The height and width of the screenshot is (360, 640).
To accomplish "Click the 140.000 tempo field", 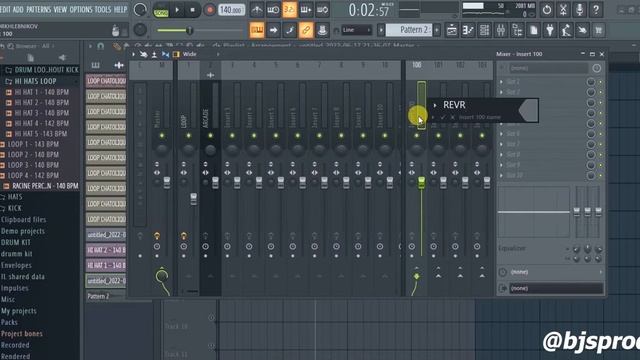I will click(231, 10).
